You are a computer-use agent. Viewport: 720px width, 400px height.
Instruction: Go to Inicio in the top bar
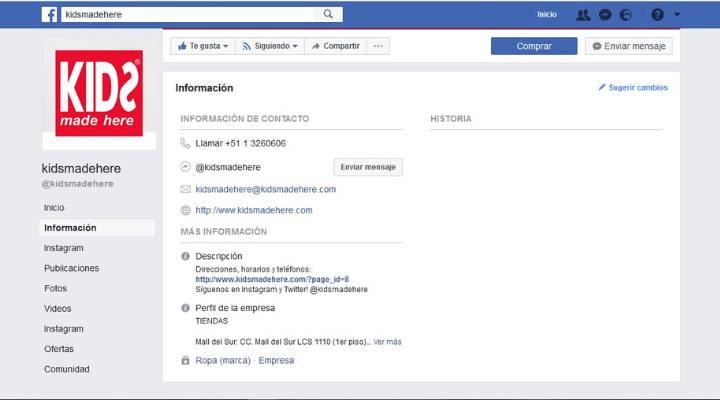(547, 15)
